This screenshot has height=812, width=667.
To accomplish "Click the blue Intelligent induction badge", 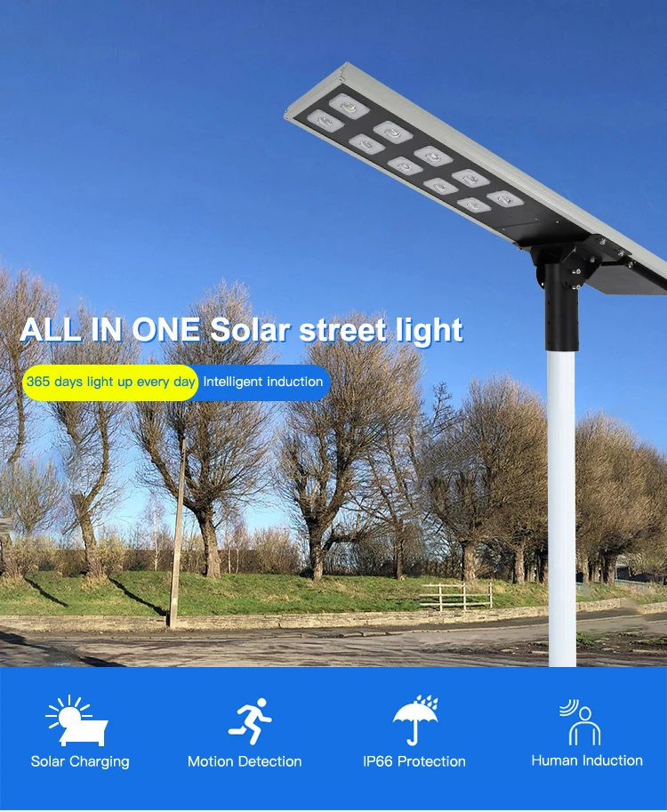I will coord(263,382).
